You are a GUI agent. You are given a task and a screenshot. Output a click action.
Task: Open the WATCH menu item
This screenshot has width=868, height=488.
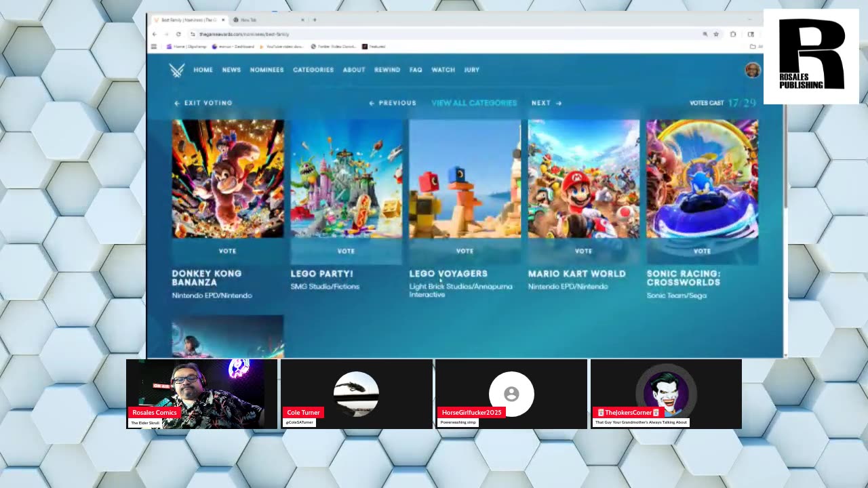coord(443,70)
